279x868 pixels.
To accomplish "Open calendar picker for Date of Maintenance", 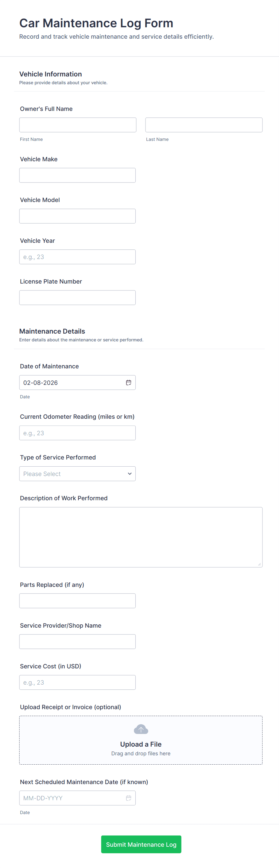I will coord(128,382).
